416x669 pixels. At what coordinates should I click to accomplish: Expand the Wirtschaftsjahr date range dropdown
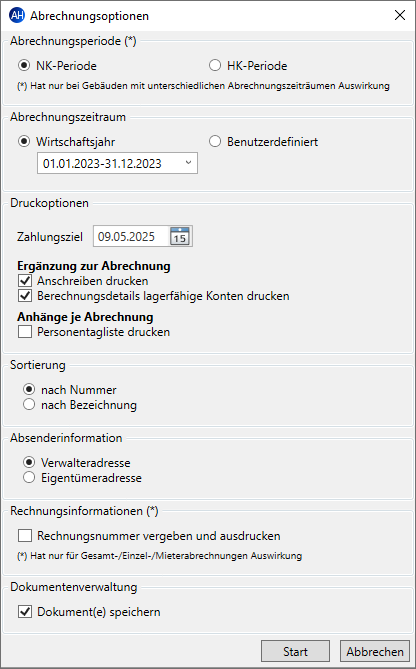117,163
